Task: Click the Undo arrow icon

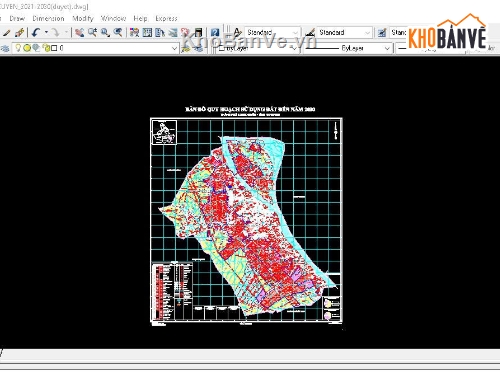Action: [x=36, y=32]
